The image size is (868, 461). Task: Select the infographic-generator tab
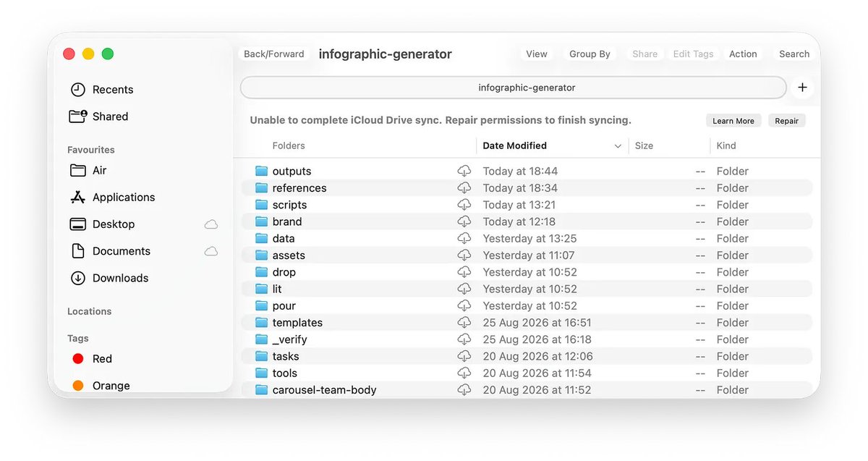tap(514, 88)
